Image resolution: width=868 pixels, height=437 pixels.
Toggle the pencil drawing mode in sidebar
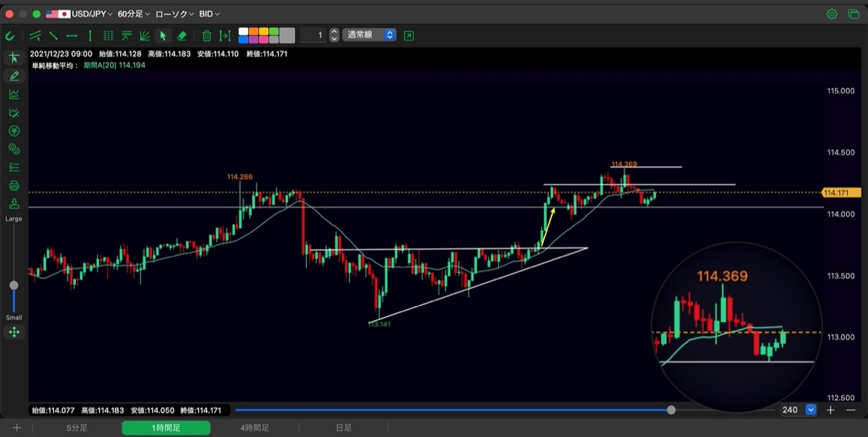[14, 75]
